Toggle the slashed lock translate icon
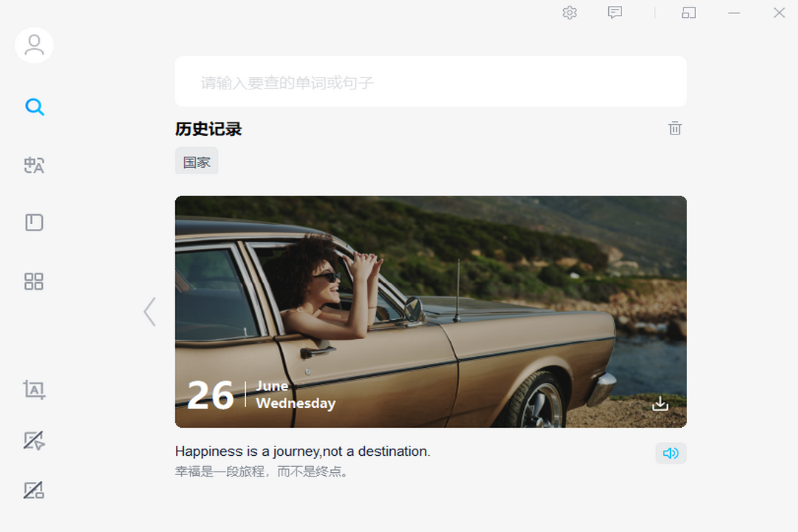 (x=34, y=491)
